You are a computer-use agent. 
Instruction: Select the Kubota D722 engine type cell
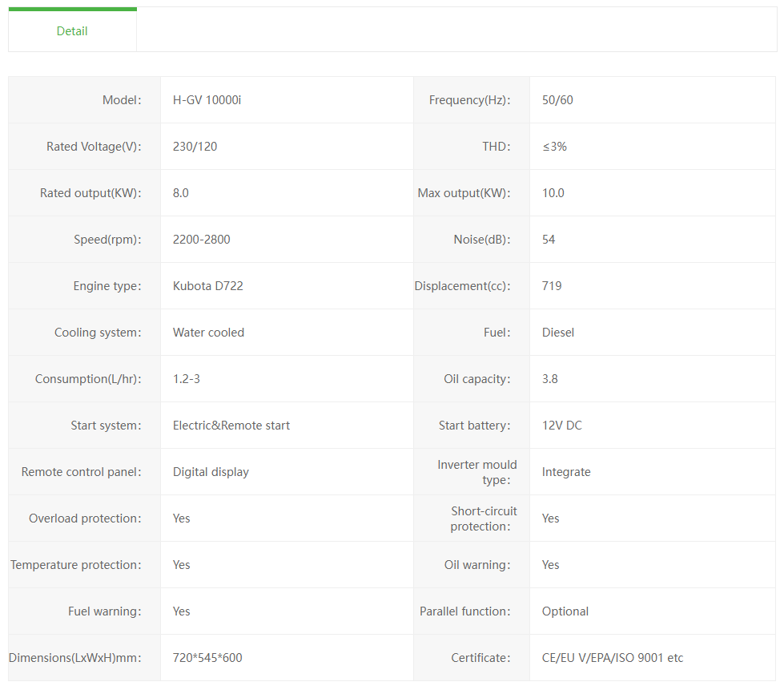(x=207, y=286)
